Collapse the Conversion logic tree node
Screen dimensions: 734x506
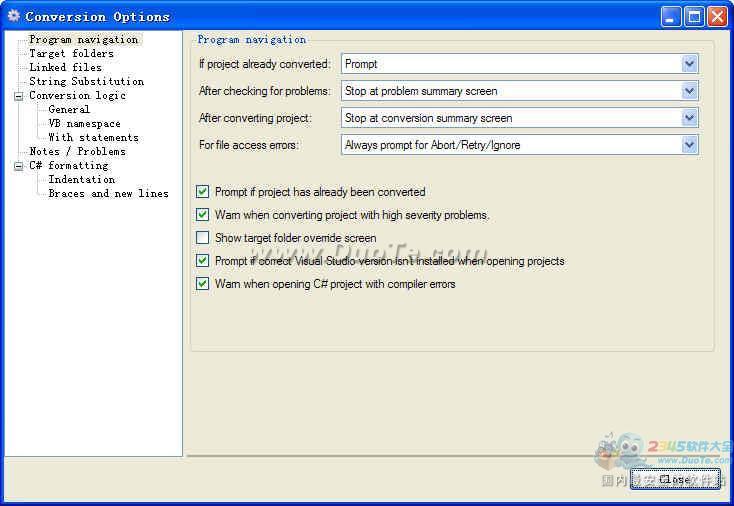click(x=18, y=96)
